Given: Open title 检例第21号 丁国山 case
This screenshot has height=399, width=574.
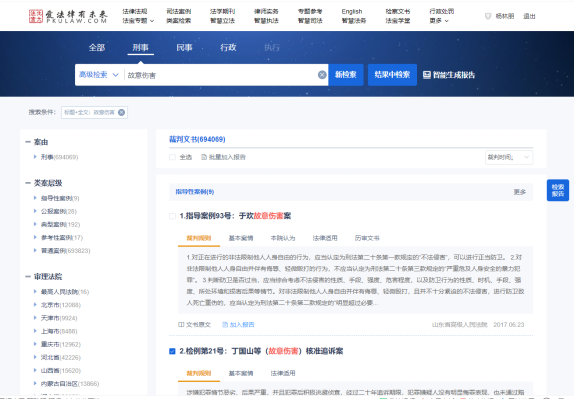Looking at the screenshot, I should point(261,351).
